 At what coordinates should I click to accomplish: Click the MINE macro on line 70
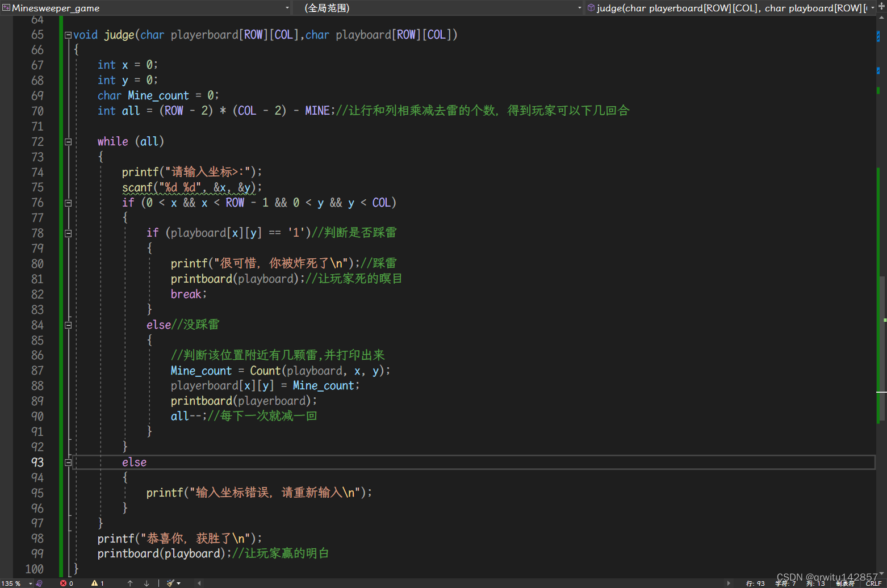click(x=317, y=111)
